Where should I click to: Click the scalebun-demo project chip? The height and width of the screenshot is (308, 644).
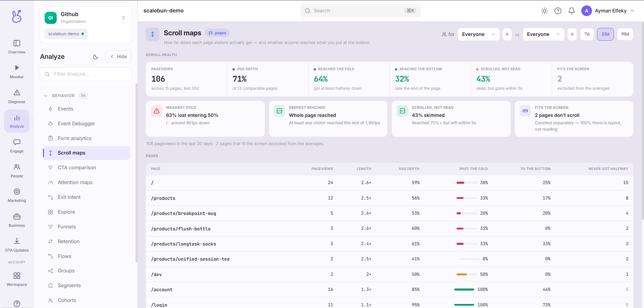click(66, 34)
